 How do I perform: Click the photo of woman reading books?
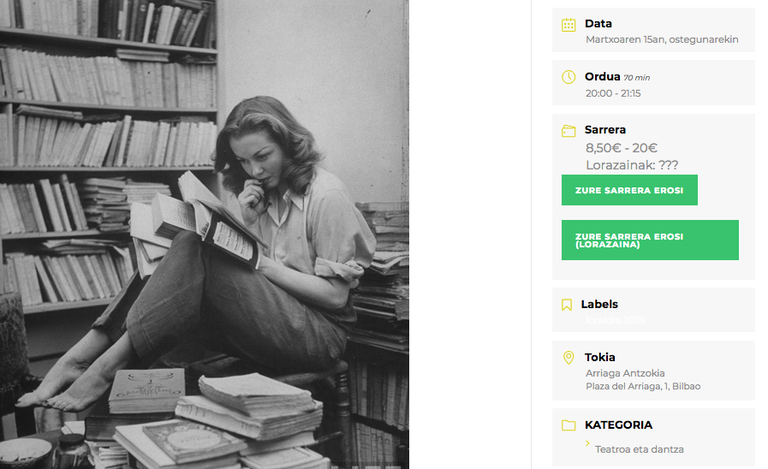204,234
